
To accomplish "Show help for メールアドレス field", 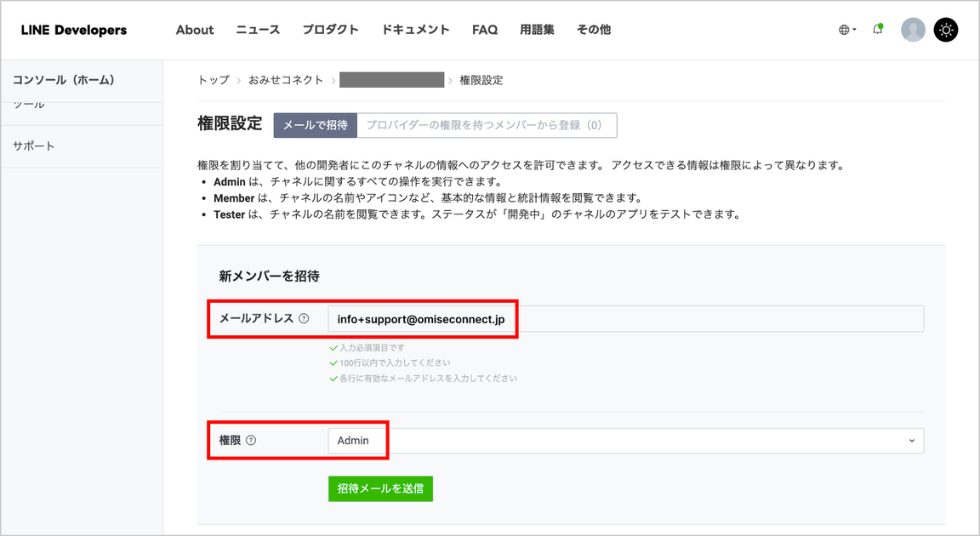I will click(x=304, y=318).
